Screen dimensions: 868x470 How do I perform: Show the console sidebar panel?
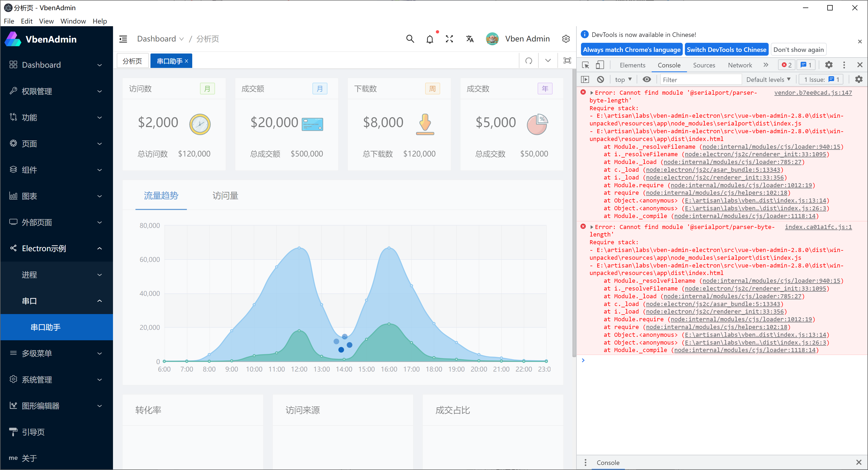585,79
